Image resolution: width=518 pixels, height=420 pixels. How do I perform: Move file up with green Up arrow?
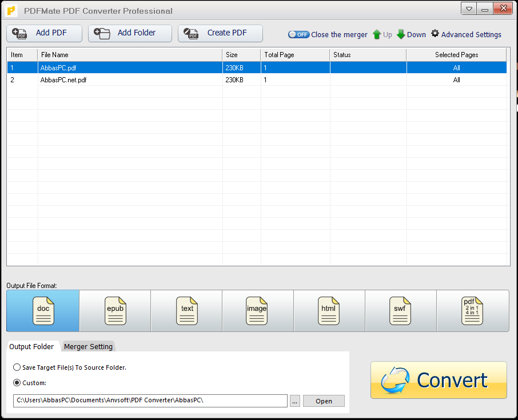(x=382, y=34)
